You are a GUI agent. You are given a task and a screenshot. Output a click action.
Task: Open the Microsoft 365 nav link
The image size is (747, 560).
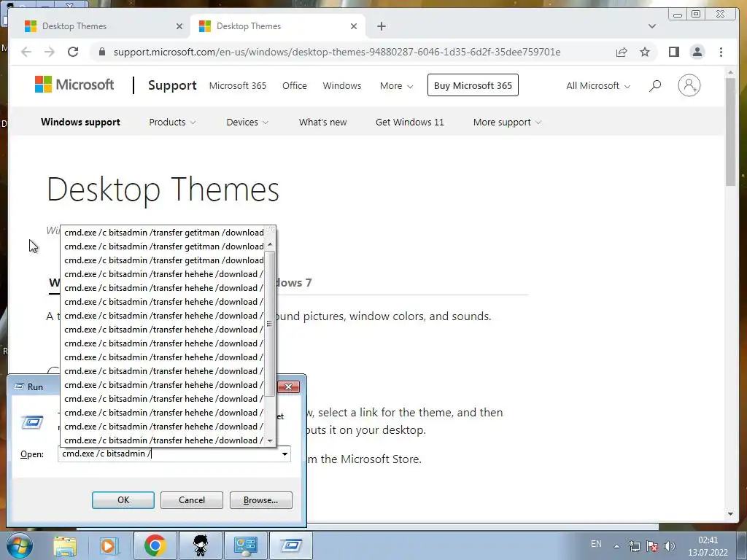238,86
